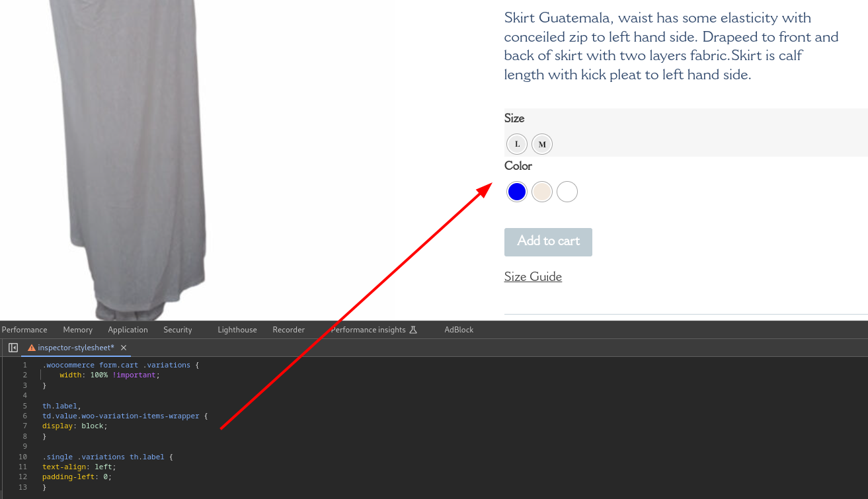This screenshot has width=868, height=499.
Task: Close the inspector-stylesheet file tab
Action: click(x=124, y=348)
